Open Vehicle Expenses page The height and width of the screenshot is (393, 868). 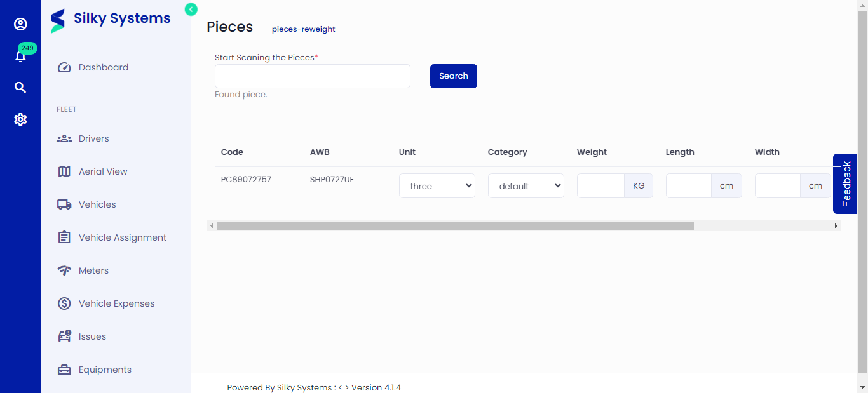[x=116, y=303]
